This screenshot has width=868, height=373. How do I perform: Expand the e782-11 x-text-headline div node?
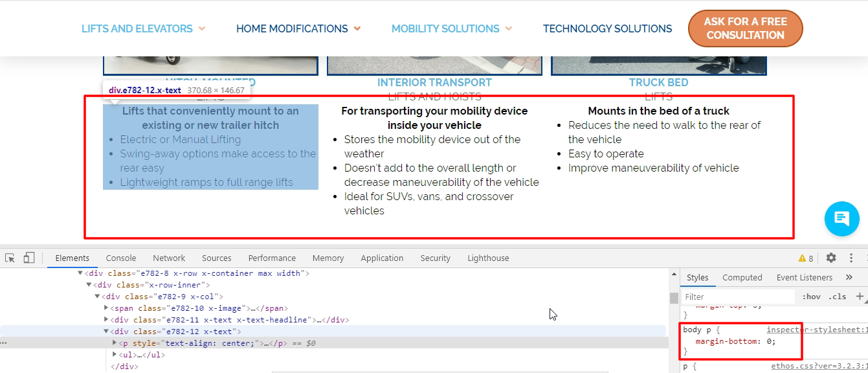coord(106,320)
